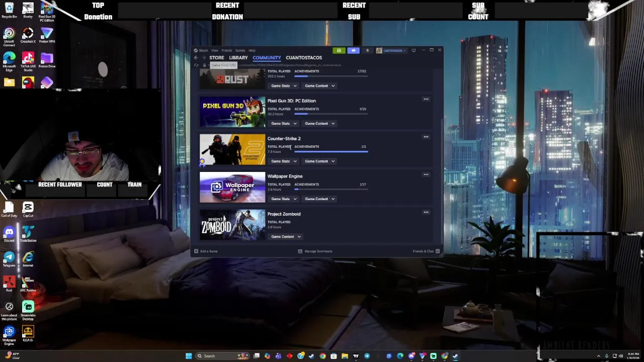Viewport: 644px width, 362px height.
Task: Open ARC Raiders desktop shortcut
Action: [28, 284]
